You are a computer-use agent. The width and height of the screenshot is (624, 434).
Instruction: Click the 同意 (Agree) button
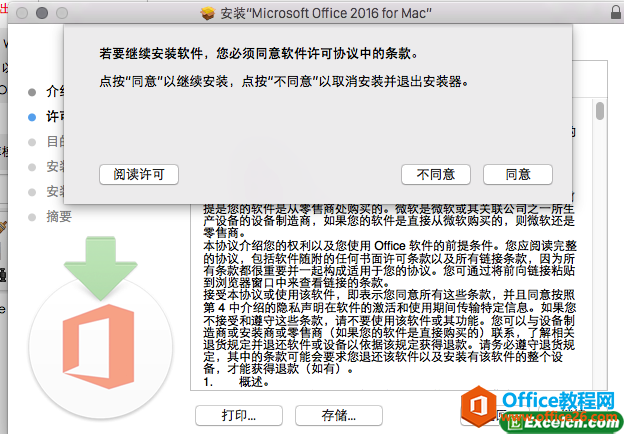point(518,175)
